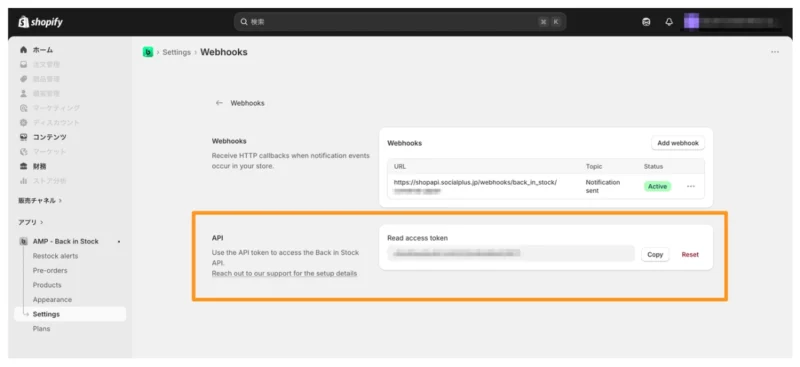
Task: Click ストア分析 in sidebar
Action: (x=49, y=181)
